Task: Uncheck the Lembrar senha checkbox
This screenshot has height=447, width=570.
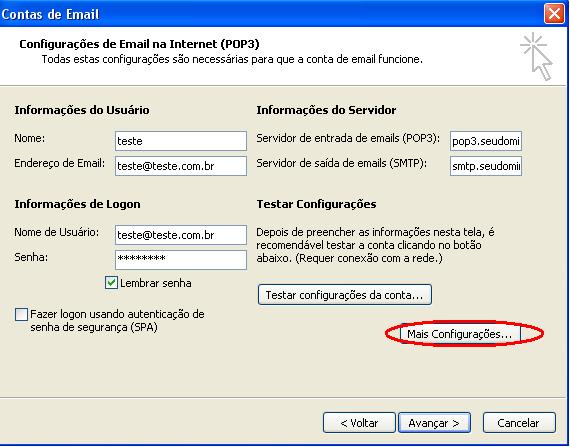Action: 111,283
